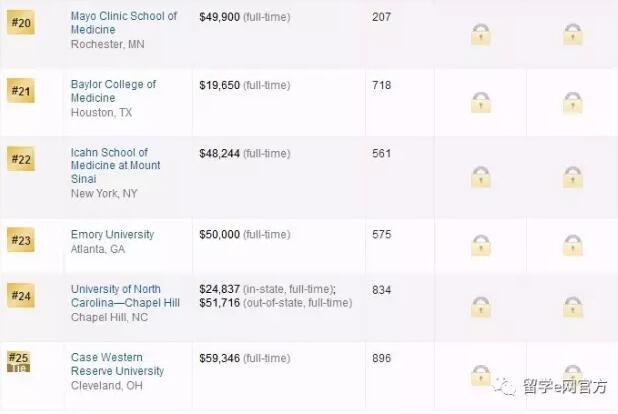Viewport: 618px width, 414px height.
Task: Click the #20 rank badge
Action: (x=21, y=24)
